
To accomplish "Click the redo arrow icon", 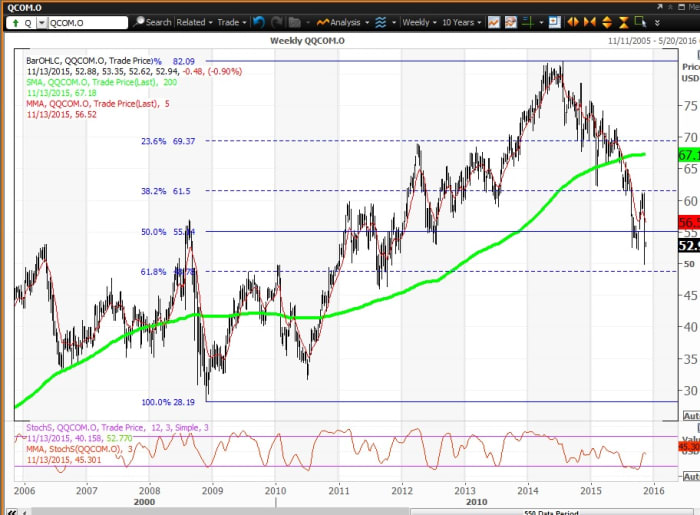I will pyautogui.click(x=276, y=21).
